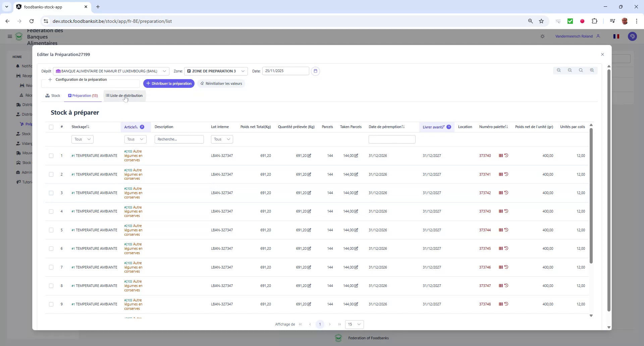Click the barcode icon on row 1
Image resolution: width=644 pixels, height=346 pixels.
(x=500, y=155)
